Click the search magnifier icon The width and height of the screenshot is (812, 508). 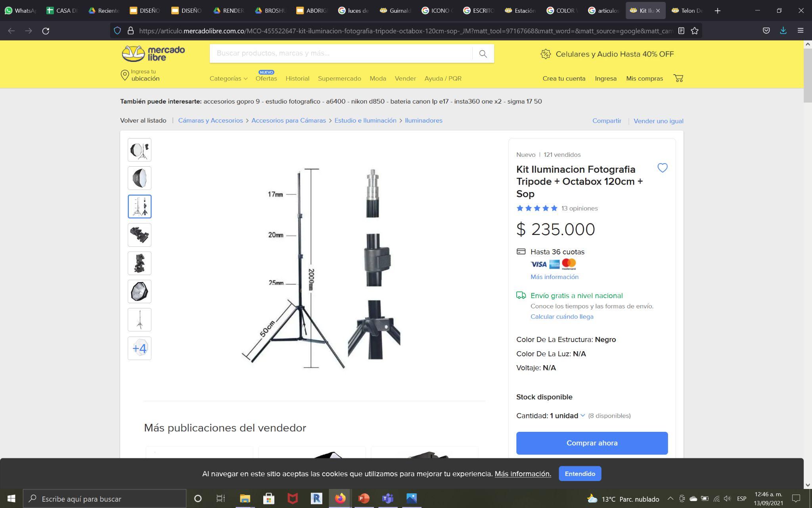pos(483,54)
